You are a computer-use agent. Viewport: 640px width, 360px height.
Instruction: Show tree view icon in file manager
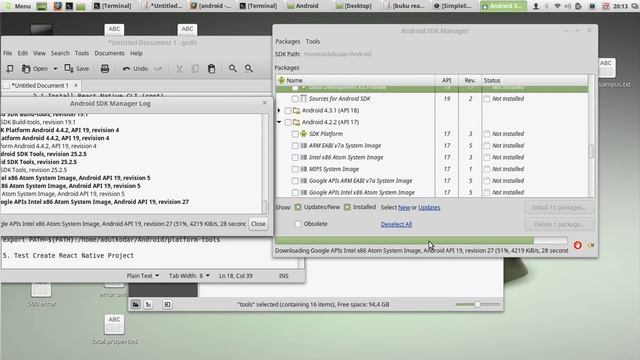point(149,304)
